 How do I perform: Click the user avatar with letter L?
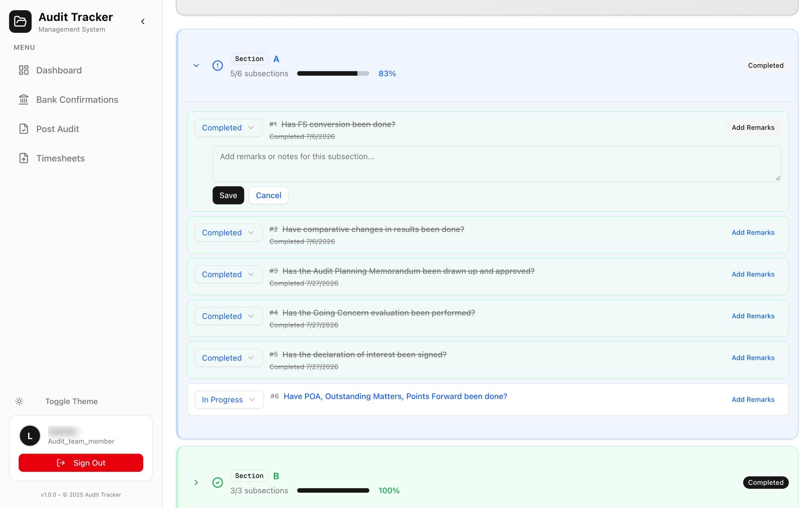(x=30, y=436)
